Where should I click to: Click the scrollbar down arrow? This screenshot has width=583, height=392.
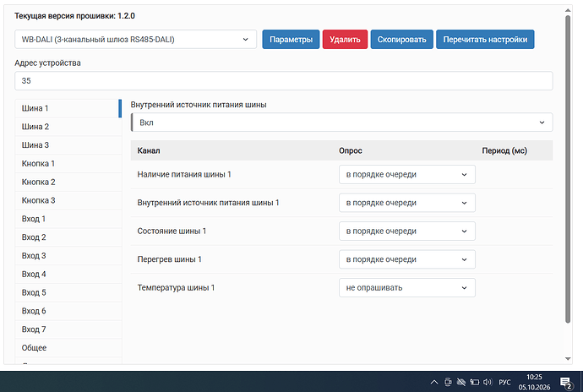pyautogui.click(x=568, y=359)
